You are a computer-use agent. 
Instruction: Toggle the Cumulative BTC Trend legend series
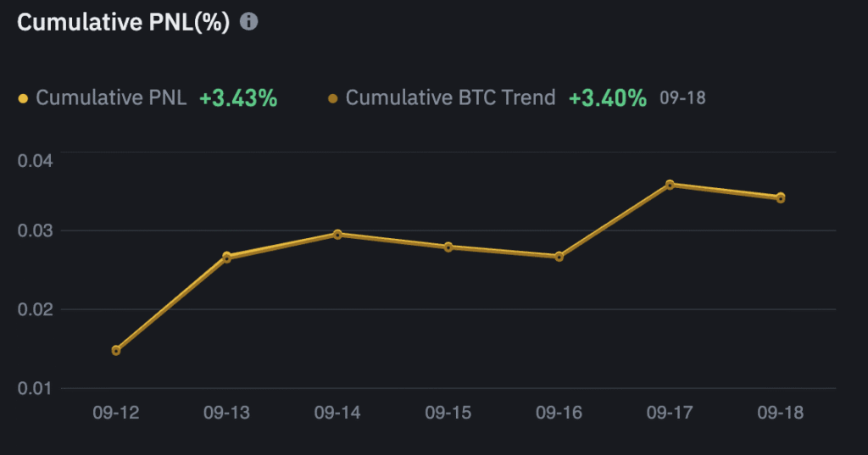442,98
